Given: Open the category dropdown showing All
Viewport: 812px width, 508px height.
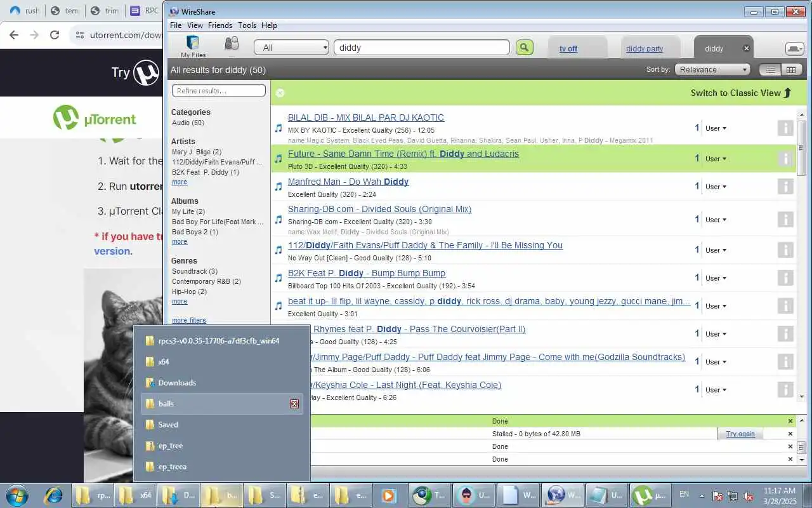Looking at the screenshot, I should (x=292, y=48).
